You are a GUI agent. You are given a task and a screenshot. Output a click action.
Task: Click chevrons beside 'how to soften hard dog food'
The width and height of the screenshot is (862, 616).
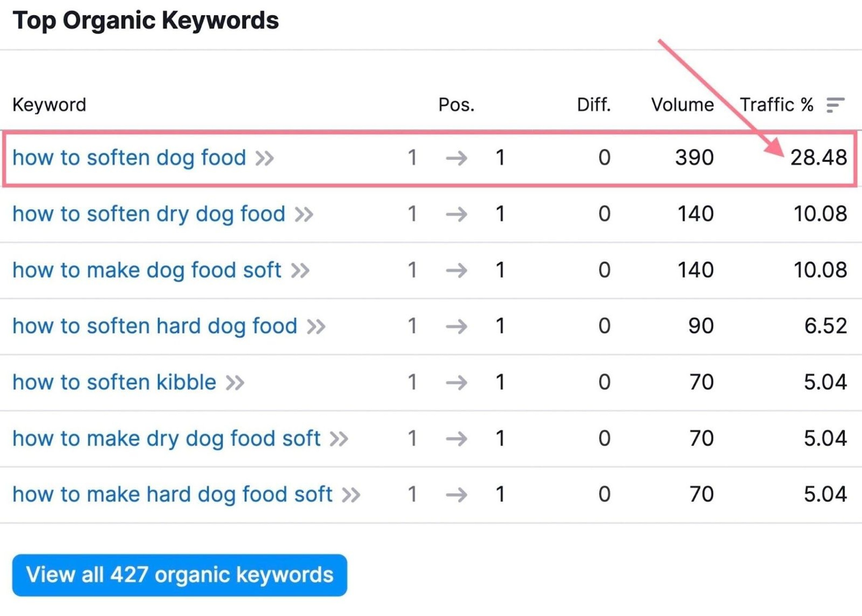[316, 327]
